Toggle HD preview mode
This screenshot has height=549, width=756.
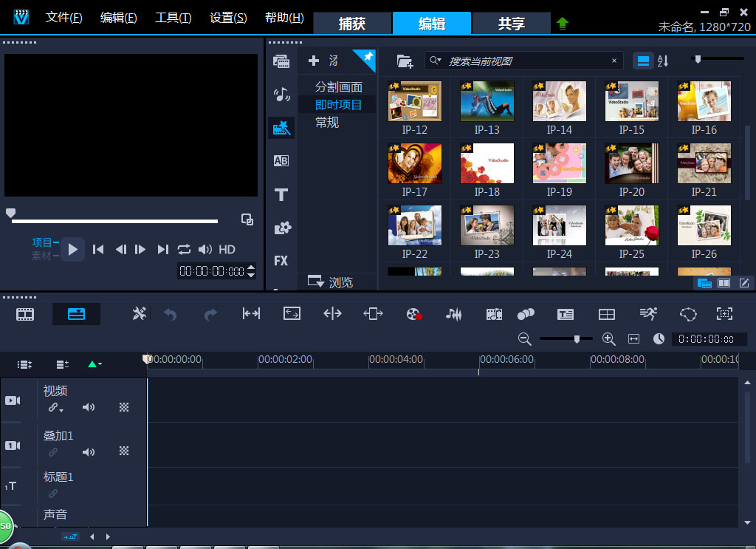[227, 250]
